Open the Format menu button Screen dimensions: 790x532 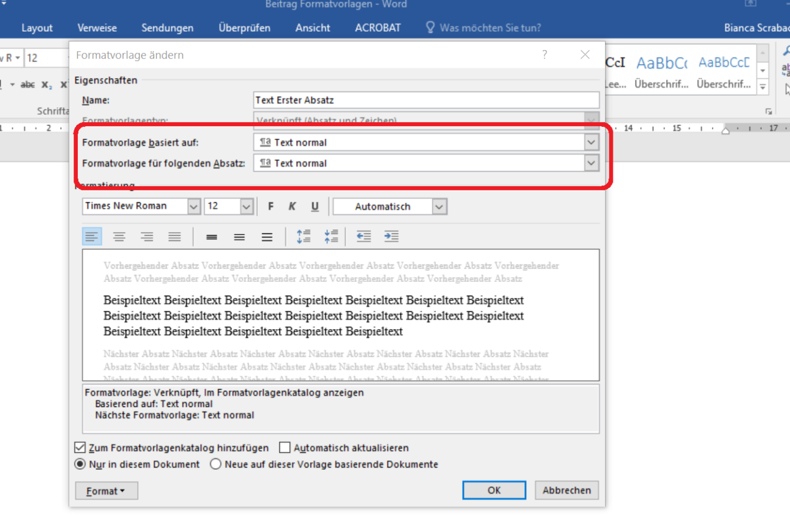click(x=106, y=490)
